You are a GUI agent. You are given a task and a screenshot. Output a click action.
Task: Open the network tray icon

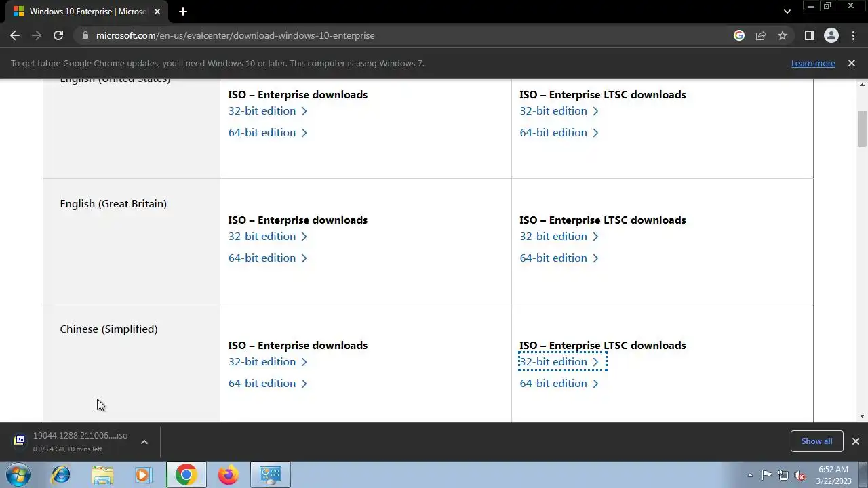(783, 475)
